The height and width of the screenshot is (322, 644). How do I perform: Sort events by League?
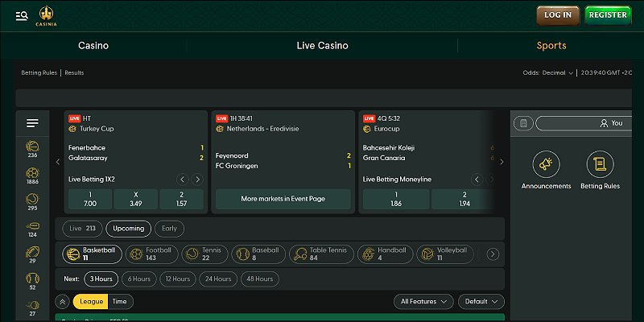(x=91, y=301)
